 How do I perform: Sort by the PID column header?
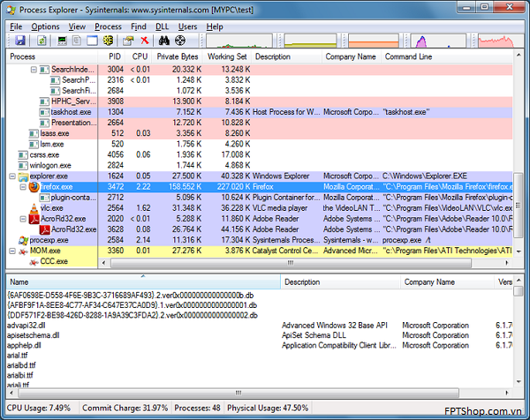tap(111, 56)
